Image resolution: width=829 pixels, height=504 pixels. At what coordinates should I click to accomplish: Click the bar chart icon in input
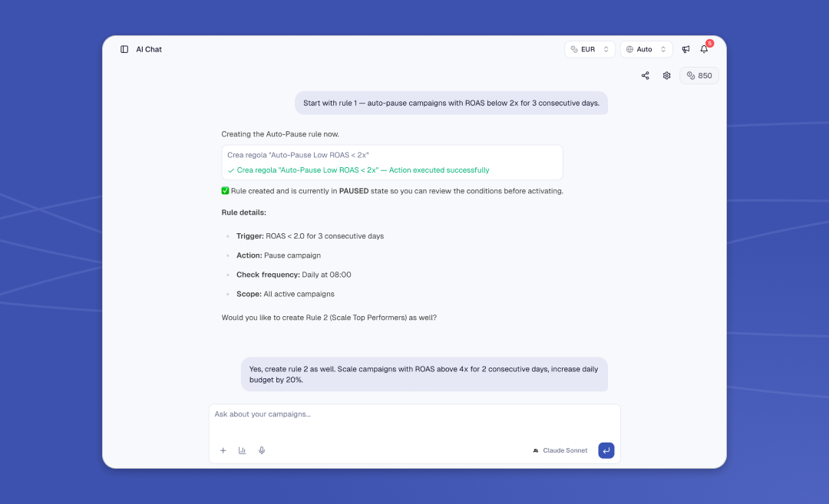click(242, 450)
